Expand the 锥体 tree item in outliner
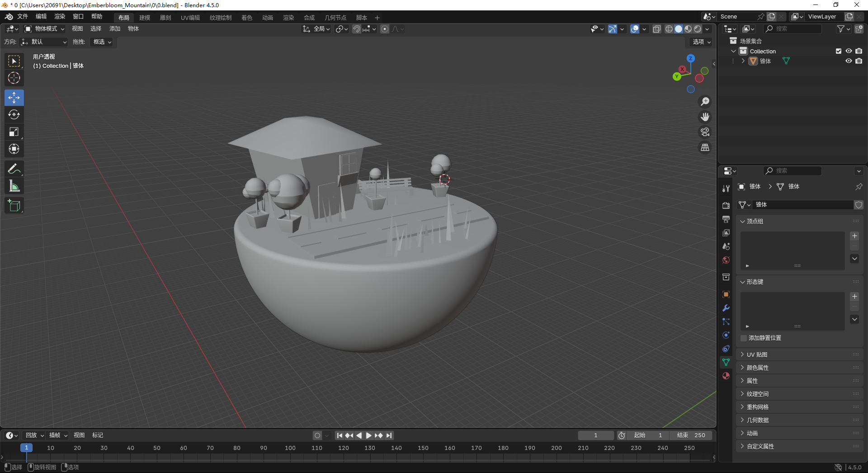 (743, 61)
